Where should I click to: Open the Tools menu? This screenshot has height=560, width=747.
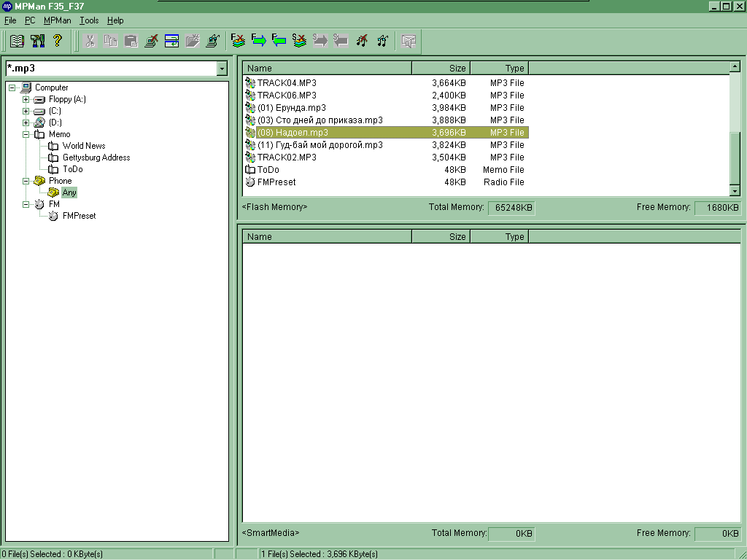pyautogui.click(x=89, y=20)
